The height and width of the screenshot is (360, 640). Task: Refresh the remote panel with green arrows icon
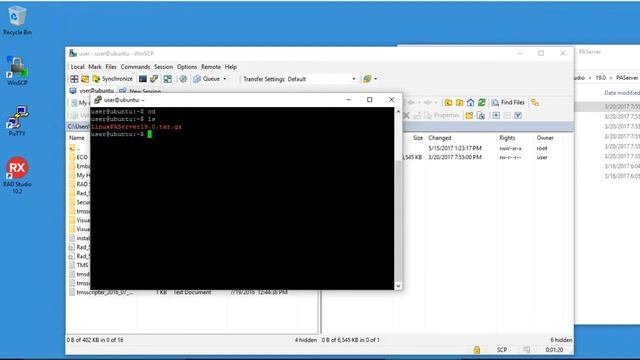pos(482,102)
